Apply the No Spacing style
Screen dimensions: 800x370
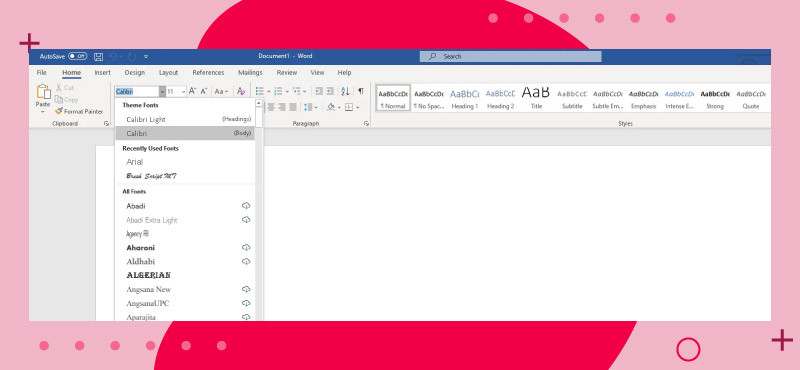[429, 98]
